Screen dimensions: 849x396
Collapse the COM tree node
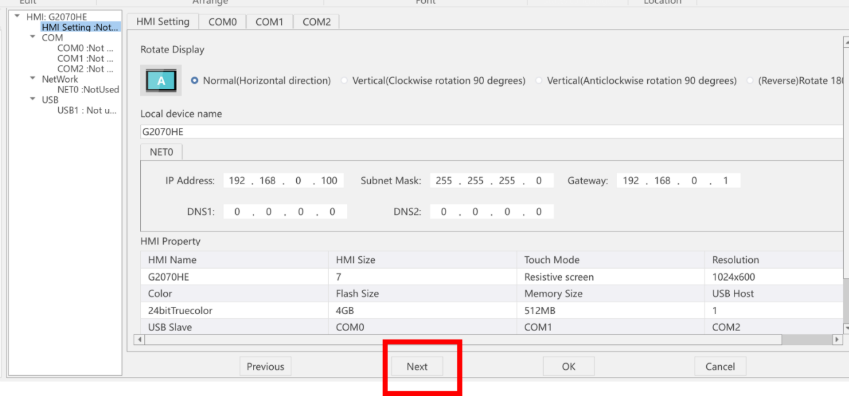click(33, 37)
